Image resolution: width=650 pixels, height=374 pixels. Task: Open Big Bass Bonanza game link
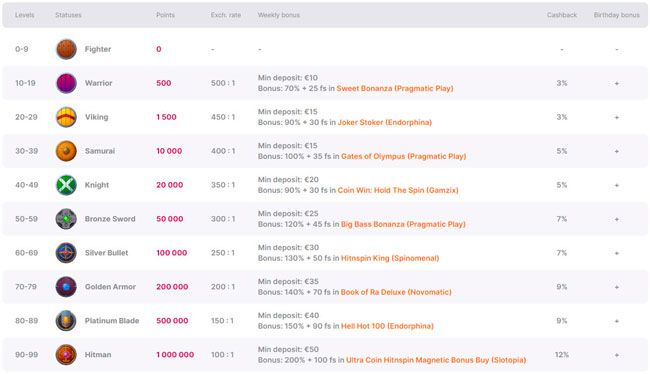tap(403, 224)
